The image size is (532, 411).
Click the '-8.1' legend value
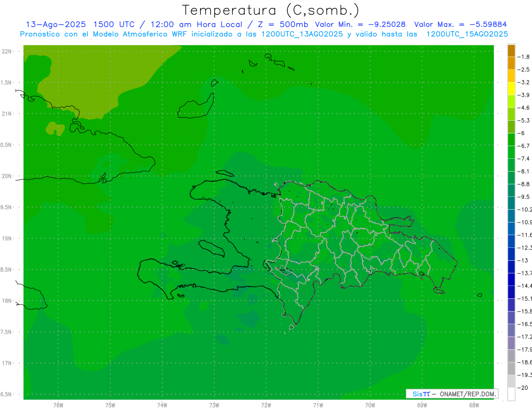[x=524, y=171]
